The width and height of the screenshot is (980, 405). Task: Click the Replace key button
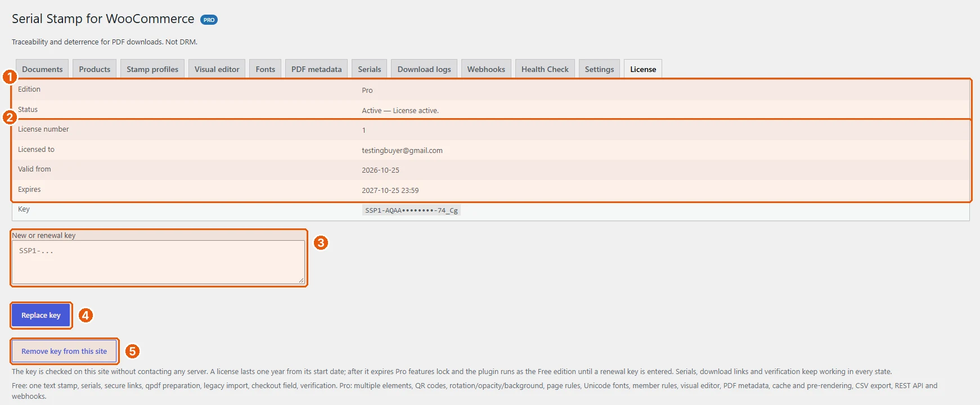point(41,315)
